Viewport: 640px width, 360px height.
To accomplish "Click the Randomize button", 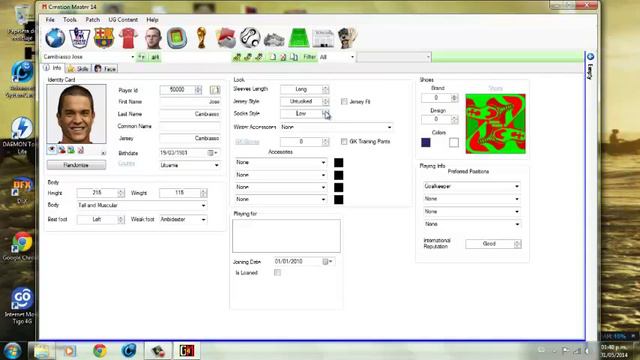I will [76, 165].
